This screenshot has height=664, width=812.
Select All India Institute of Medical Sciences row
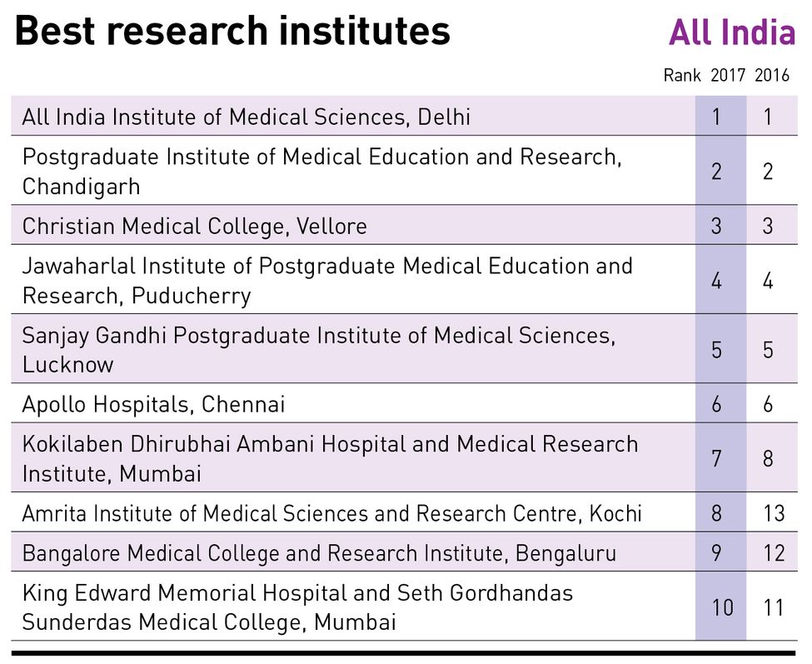pos(404,116)
